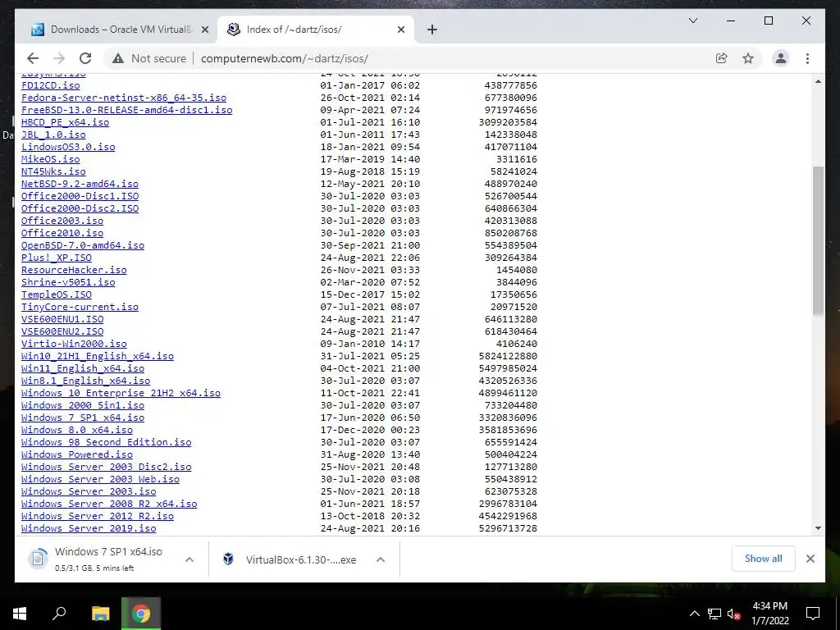View the Not secure site warning
The width and height of the screenshot is (840, 630).
149,58
